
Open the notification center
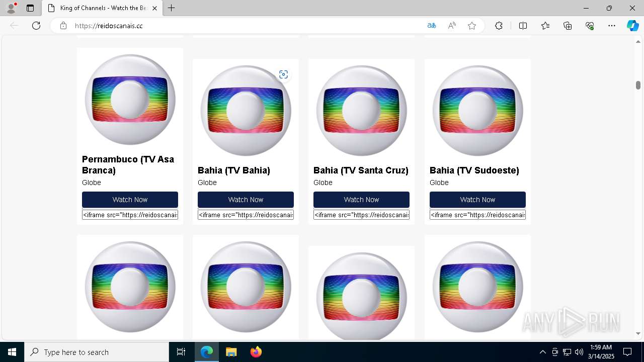[x=627, y=352]
